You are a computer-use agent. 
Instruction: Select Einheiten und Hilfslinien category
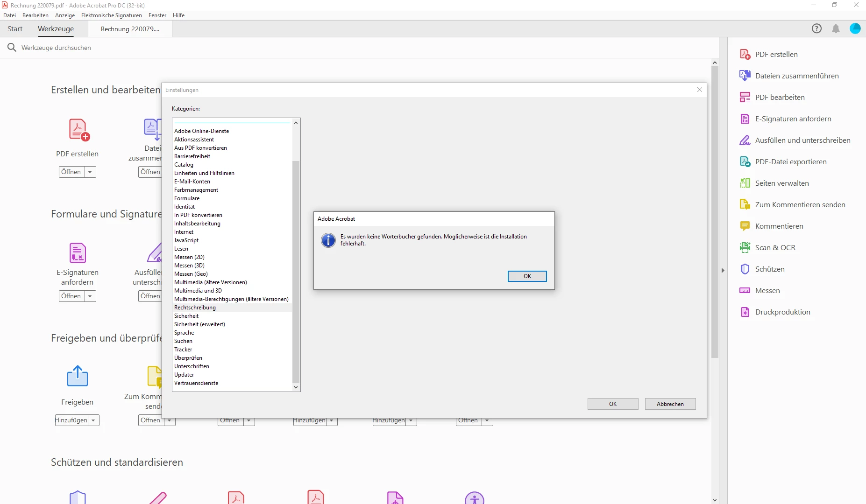[232, 173]
